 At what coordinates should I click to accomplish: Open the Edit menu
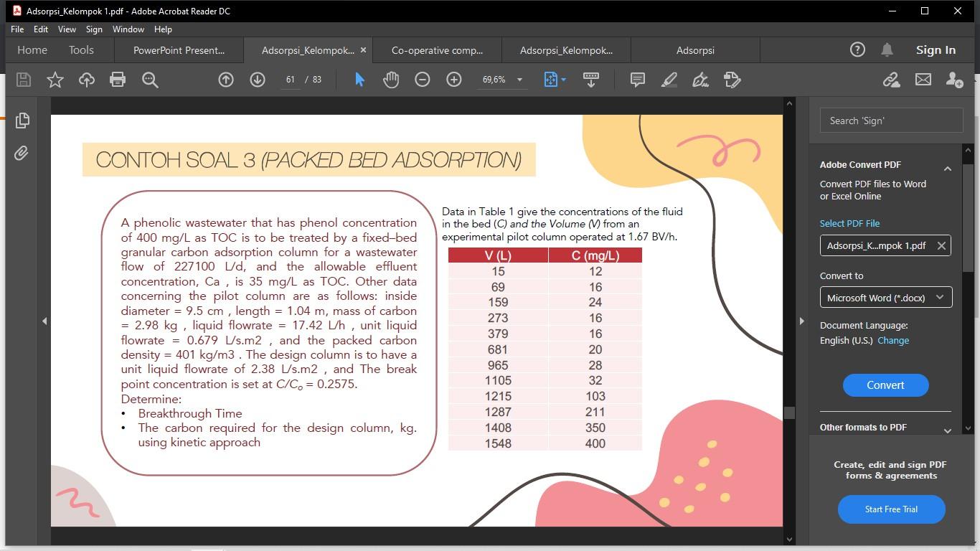coord(41,29)
